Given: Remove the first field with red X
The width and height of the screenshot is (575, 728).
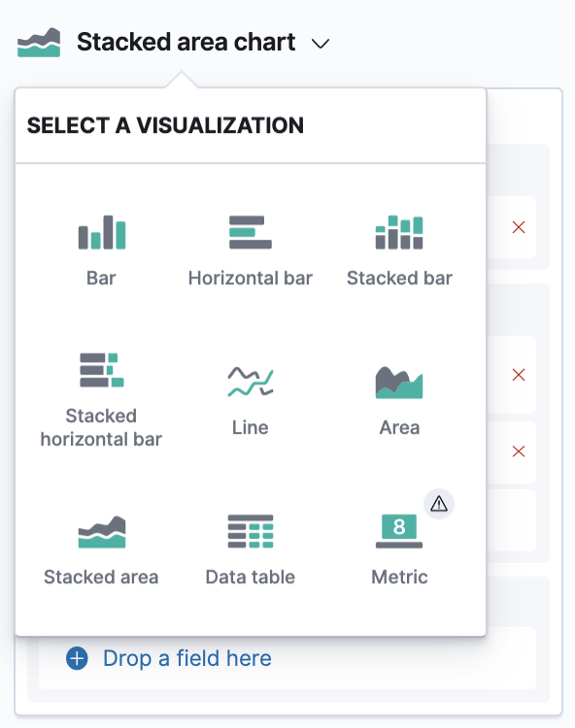Looking at the screenshot, I should (519, 227).
